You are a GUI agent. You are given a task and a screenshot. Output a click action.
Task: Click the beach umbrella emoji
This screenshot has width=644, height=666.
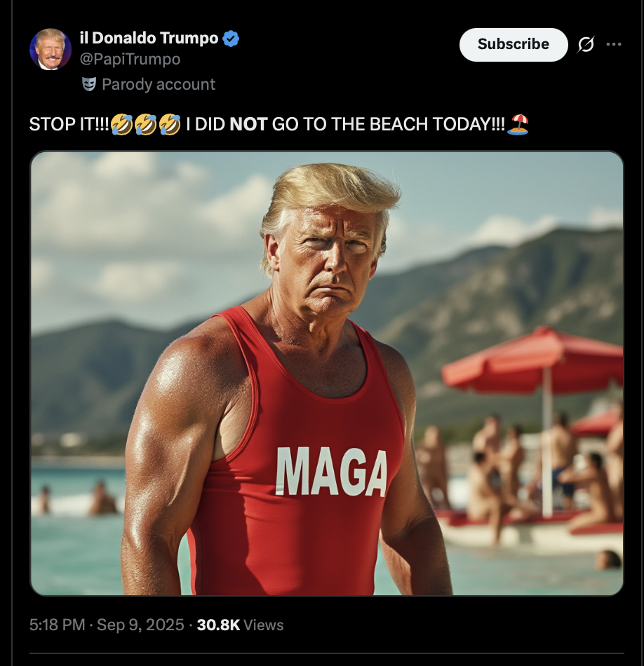pyautogui.click(x=518, y=125)
